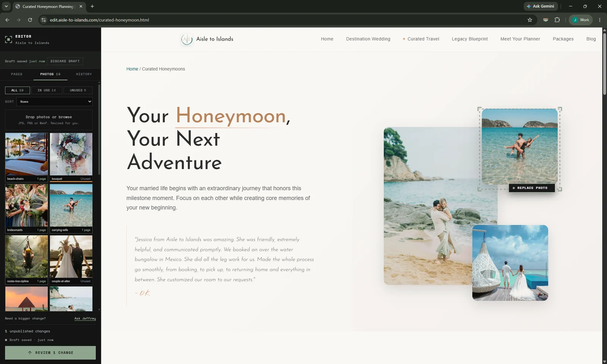
Task: Click the Aisle to Islands monogram logo
Action: pos(187,39)
